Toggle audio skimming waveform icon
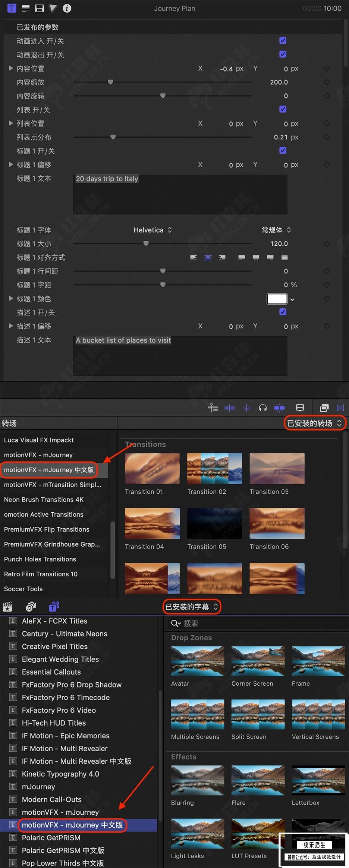The height and width of the screenshot is (868, 349). pos(246,408)
